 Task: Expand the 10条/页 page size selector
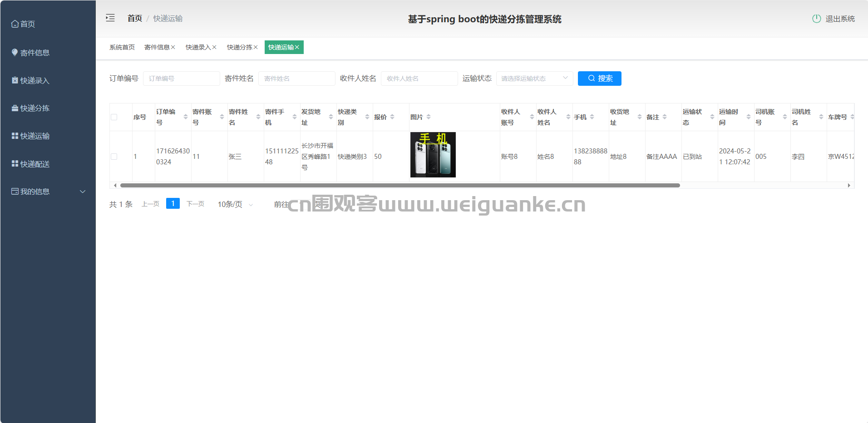click(235, 204)
